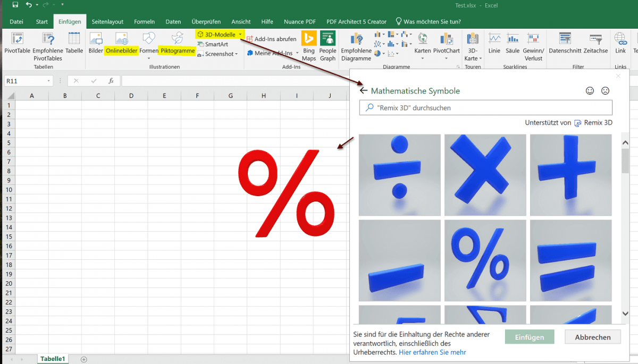Image resolution: width=638 pixels, height=364 pixels.
Task: Insert a PivotTable
Action: (18, 46)
